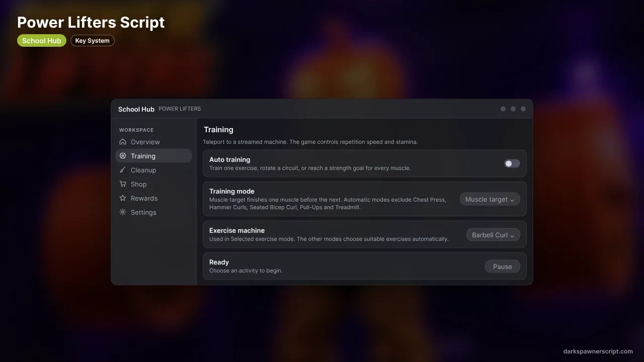Image resolution: width=644 pixels, height=362 pixels.
Task: Click the last gray window control dot
Action: click(523, 109)
